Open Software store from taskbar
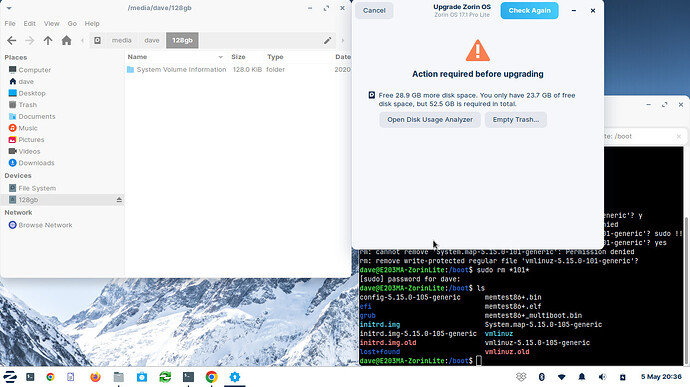The height and width of the screenshot is (387, 690). pyautogui.click(x=142, y=377)
